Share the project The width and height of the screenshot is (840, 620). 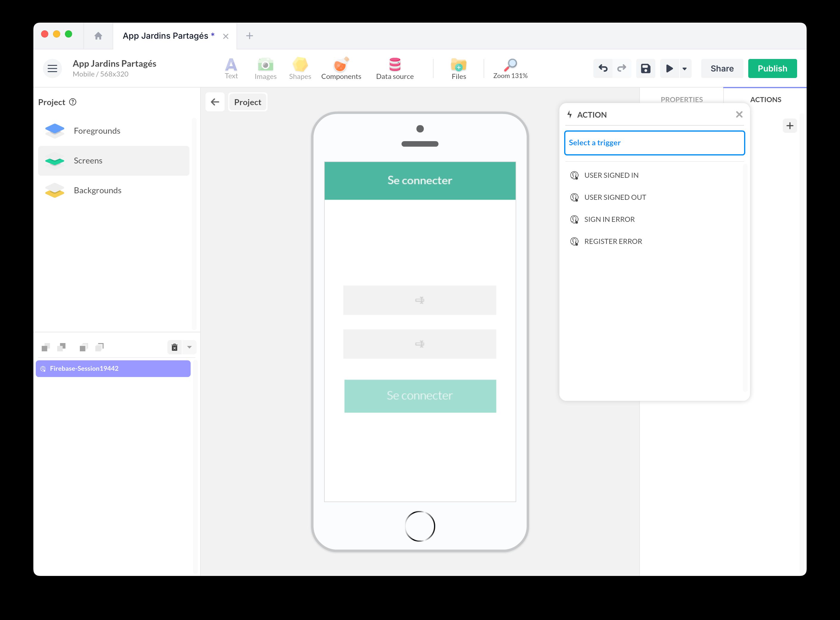pos(722,68)
